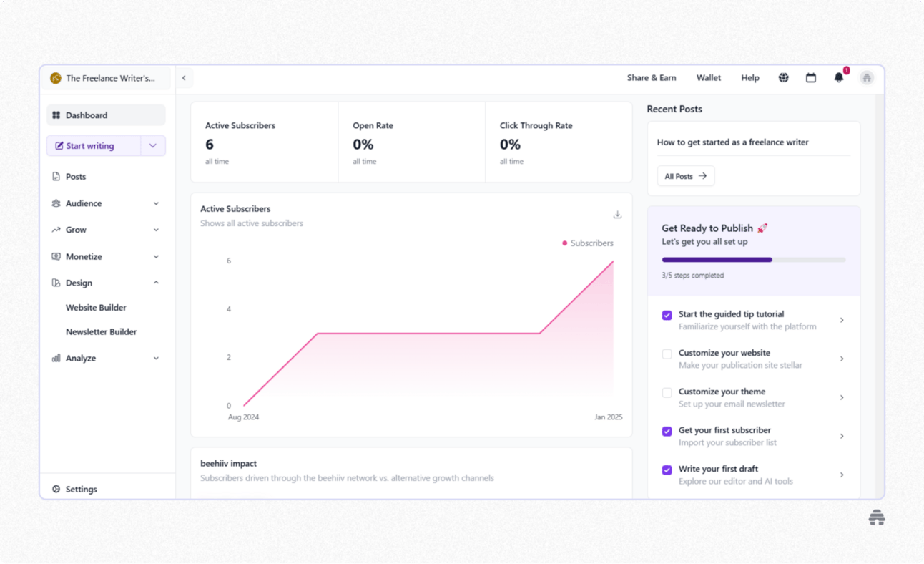Click the setup progress bar
The height and width of the screenshot is (564, 924).
753,259
